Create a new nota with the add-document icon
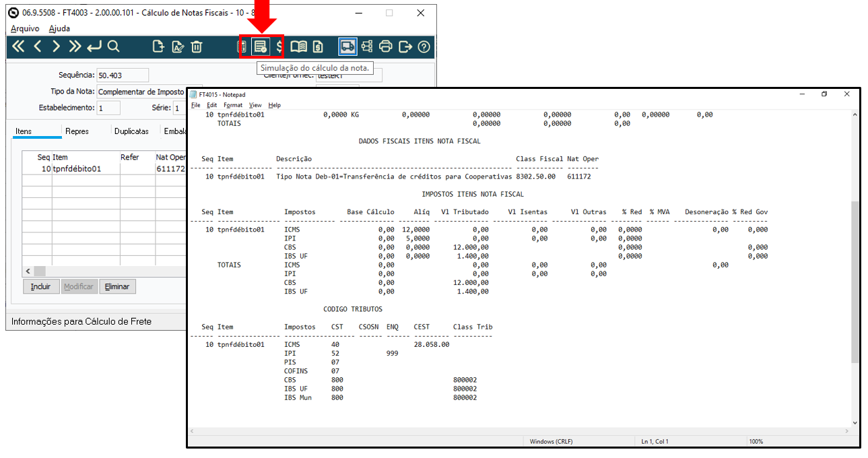Screen dimensions: 868x458 158,46
